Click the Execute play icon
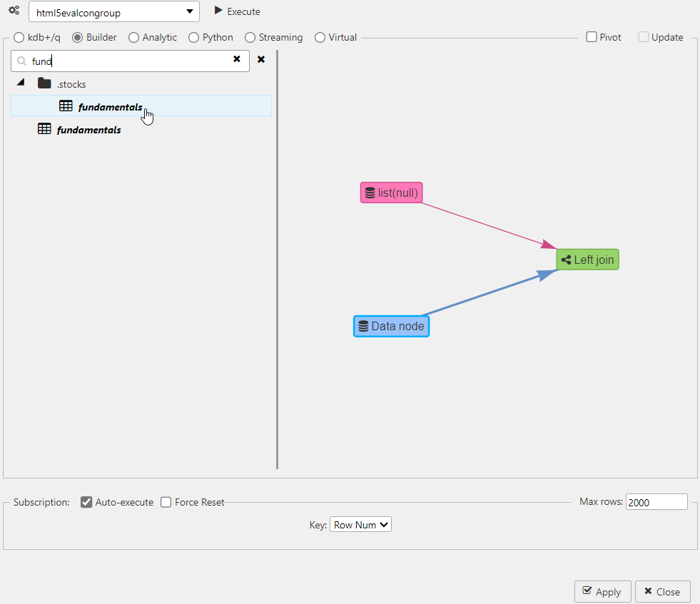700x604 pixels. pos(219,11)
